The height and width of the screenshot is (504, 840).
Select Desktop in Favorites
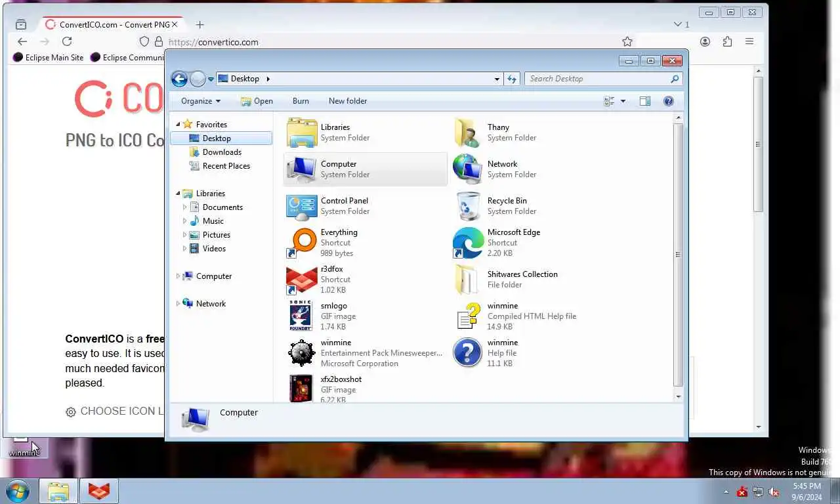[x=221, y=138]
